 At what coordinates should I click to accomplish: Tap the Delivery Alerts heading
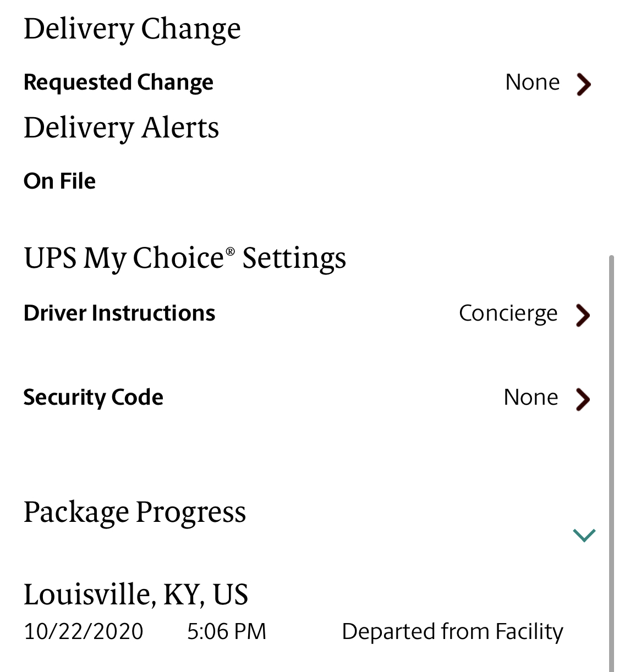click(122, 128)
